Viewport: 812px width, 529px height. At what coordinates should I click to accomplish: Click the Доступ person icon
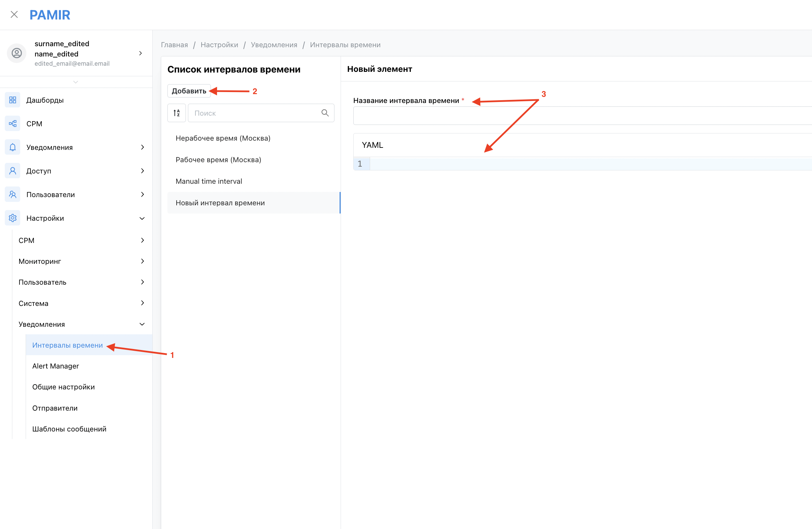[13, 171]
